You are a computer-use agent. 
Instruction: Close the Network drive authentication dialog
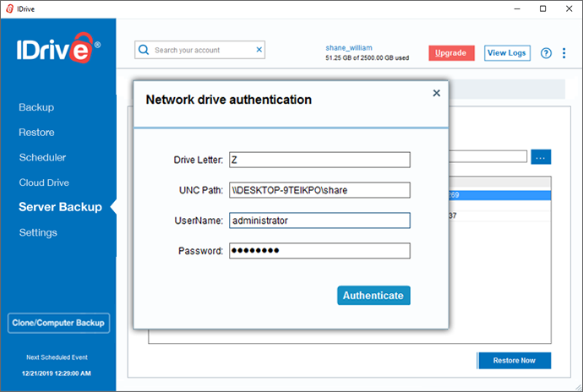[437, 93]
